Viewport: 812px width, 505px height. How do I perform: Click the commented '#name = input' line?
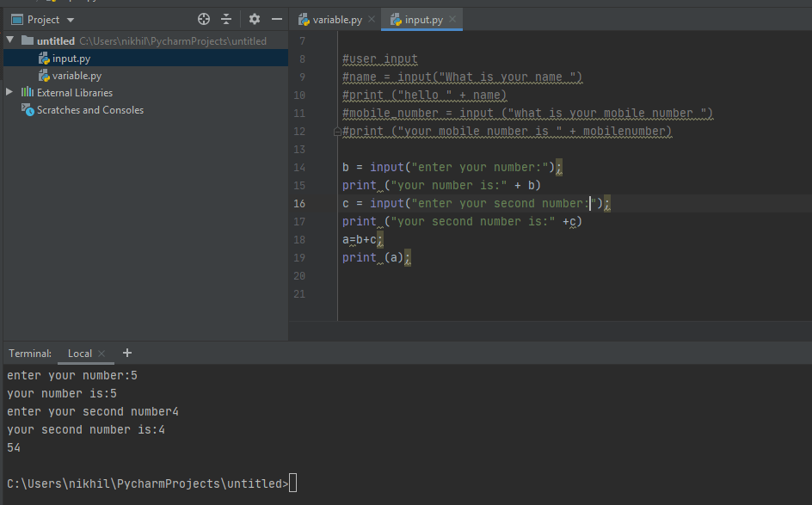pyautogui.click(x=462, y=77)
